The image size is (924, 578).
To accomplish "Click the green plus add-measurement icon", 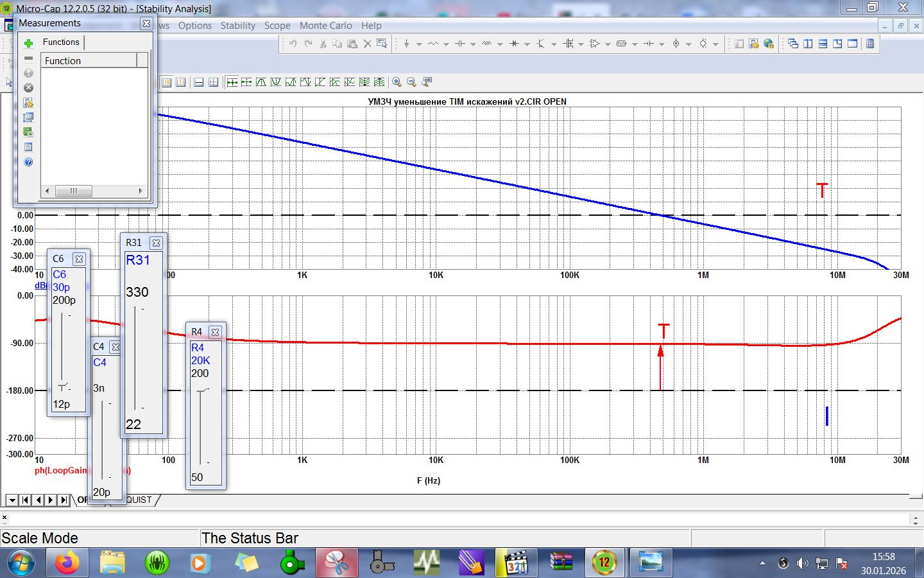I will coord(28,43).
